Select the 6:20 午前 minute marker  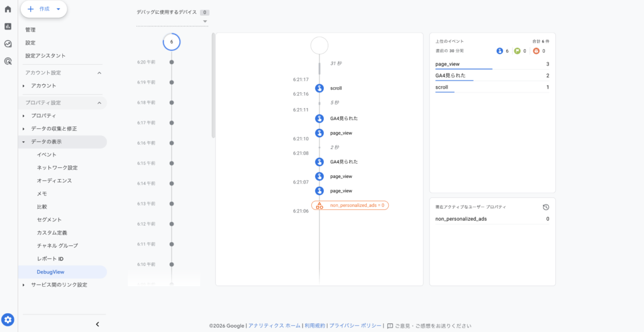[x=172, y=62]
